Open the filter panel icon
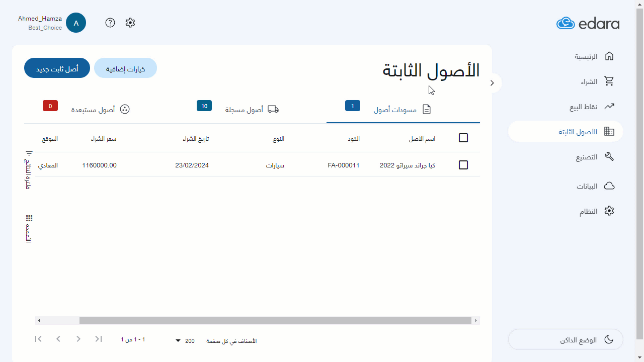Screen dimensions: 644x362 [x=29, y=153]
